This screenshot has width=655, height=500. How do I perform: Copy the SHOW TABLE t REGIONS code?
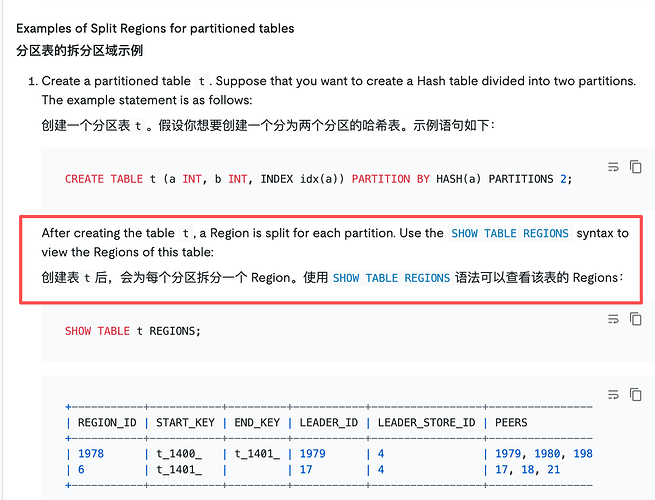[x=635, y=319]
